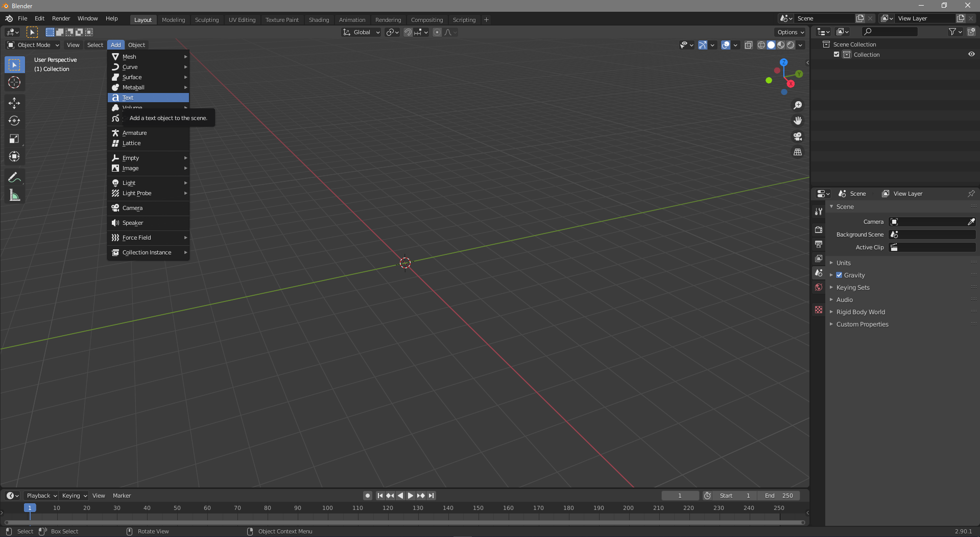Image resolution: width=980 pixels, height=537 pixels.
Task: Click the Options button in the viewport header
Action: pos(790,32)
